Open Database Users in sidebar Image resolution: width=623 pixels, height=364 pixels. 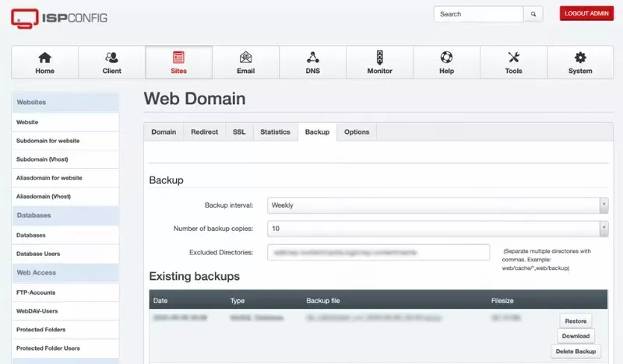pyautogui.click(x=65, y=254)
